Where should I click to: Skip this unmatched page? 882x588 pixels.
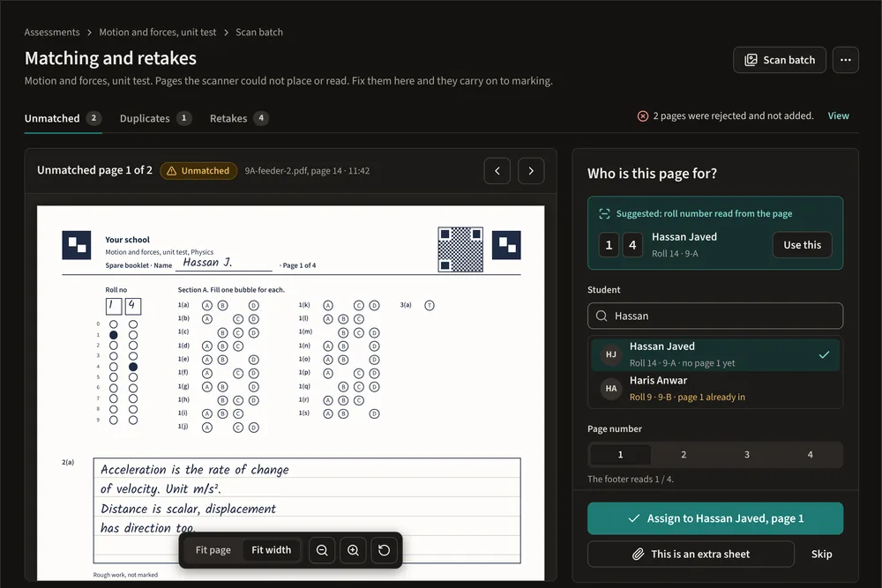coord(821,555)
